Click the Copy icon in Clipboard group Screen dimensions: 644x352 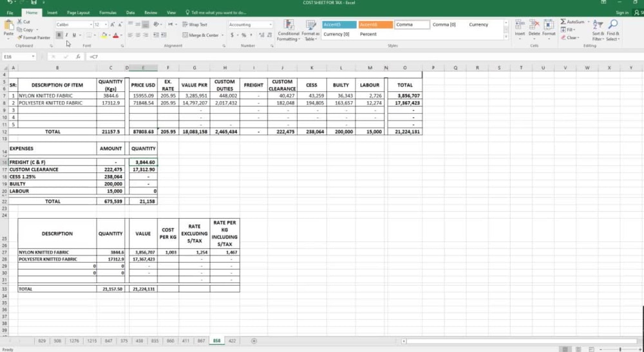[x=19, y=30]
